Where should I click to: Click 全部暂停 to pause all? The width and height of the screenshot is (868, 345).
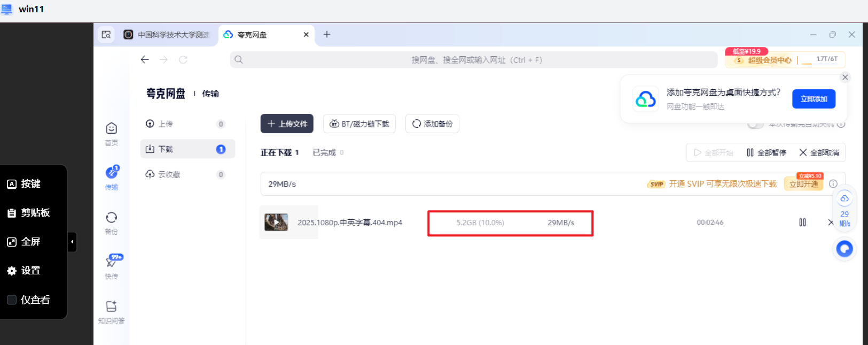pos(767,152)
